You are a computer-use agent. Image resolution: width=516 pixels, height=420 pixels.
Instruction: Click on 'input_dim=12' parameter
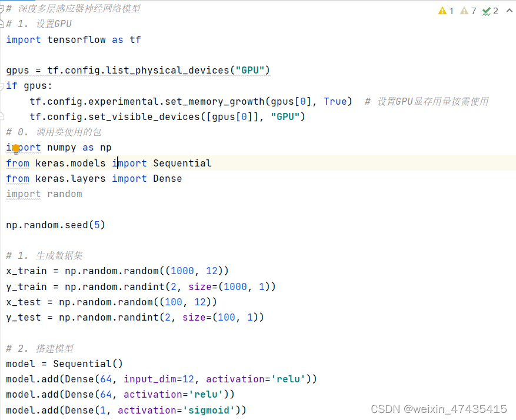click(159, 379)
